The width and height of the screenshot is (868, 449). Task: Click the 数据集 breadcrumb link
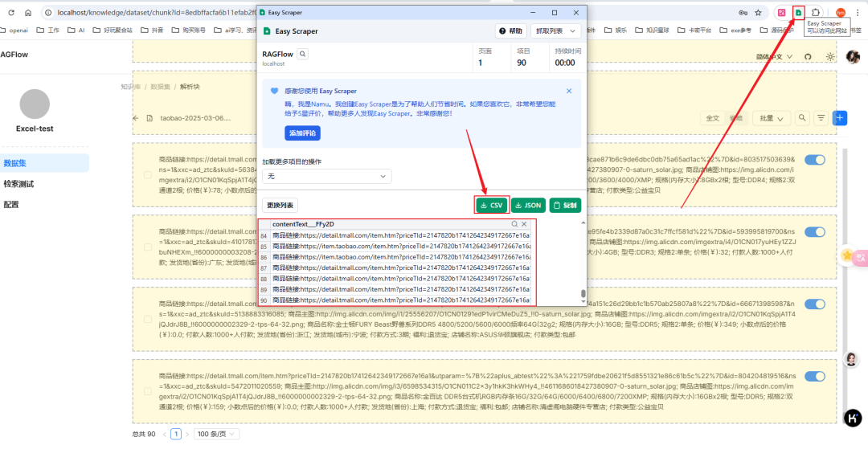[161, 87]
